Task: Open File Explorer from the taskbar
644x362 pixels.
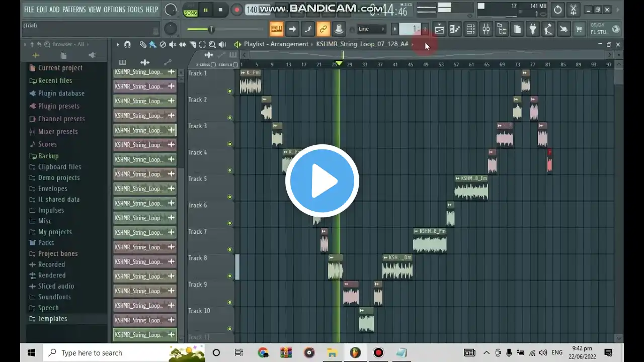Action: pos(332,352)
